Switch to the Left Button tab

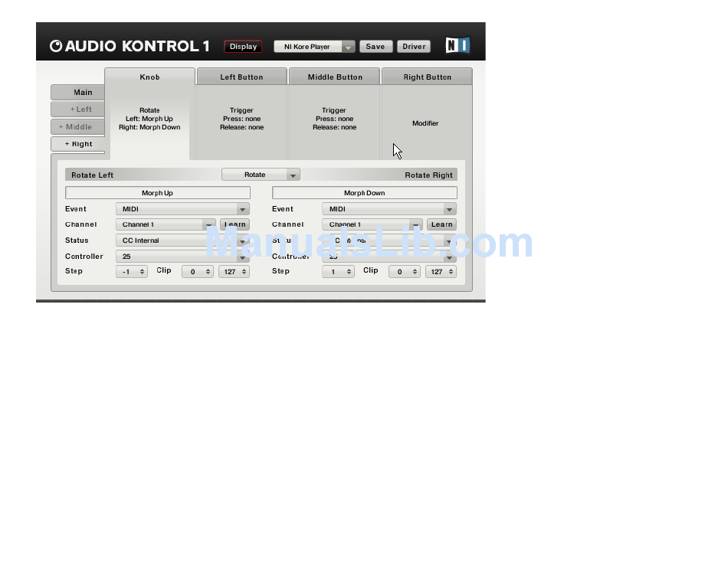tap(241, 77)
